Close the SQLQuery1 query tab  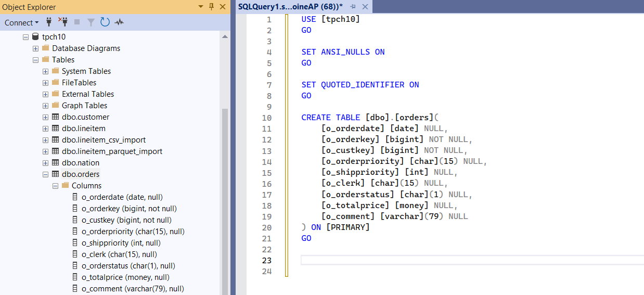point(365,7)
